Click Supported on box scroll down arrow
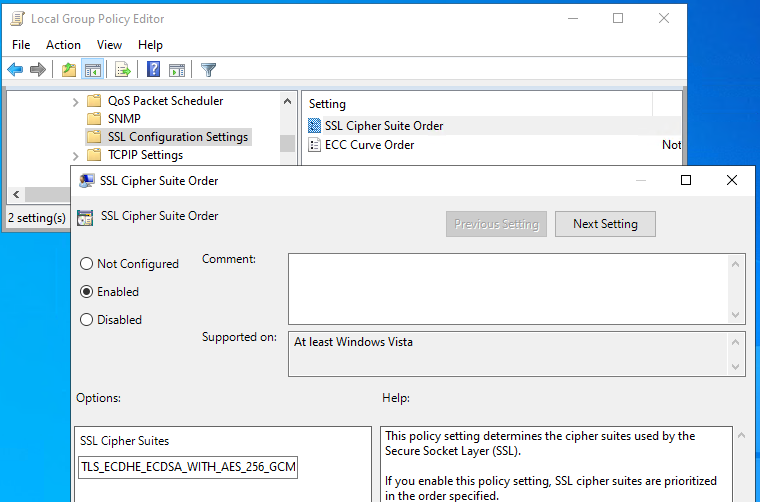760x502 pixels. 735,367
